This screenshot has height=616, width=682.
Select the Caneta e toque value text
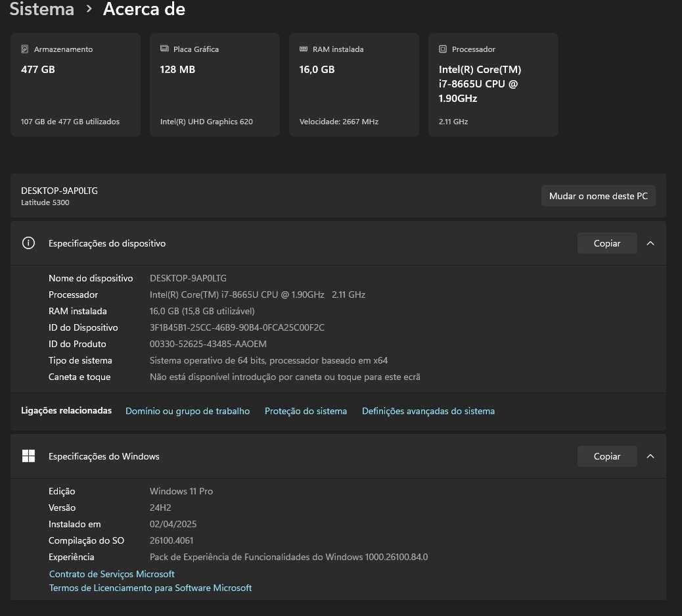[x=285, y=377]
